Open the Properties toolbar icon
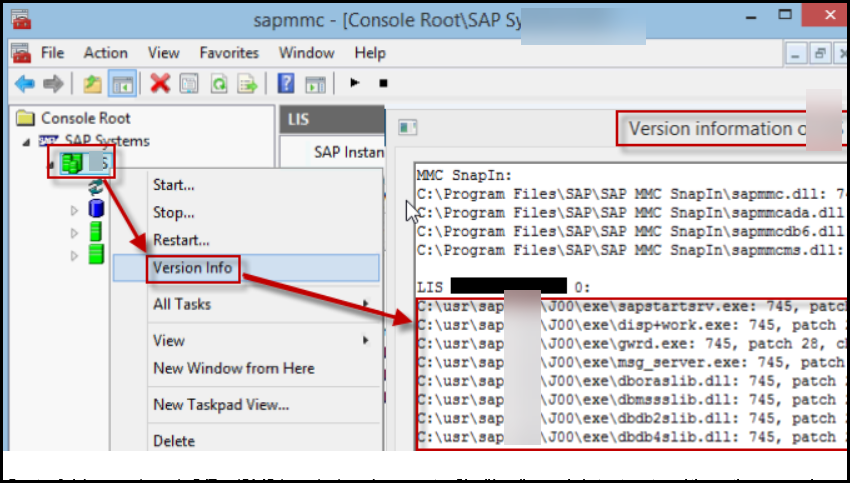Screen dimensions: 850x483 [x=189, y=84]
